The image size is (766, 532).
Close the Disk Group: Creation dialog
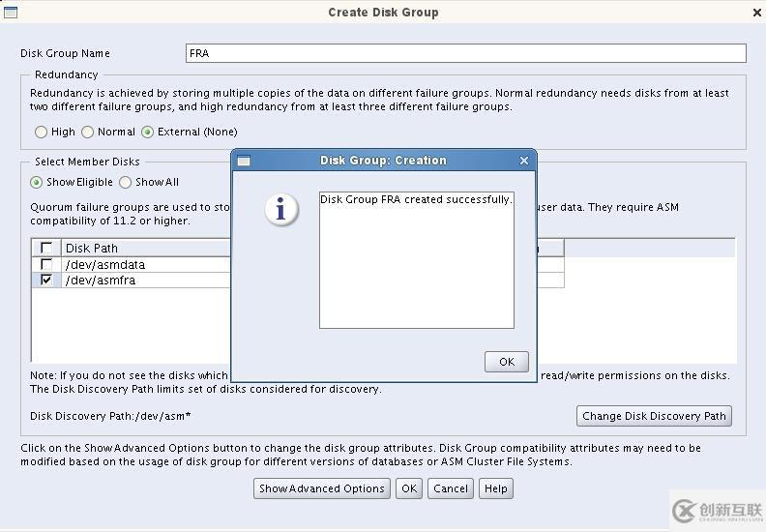click(524, 161)
